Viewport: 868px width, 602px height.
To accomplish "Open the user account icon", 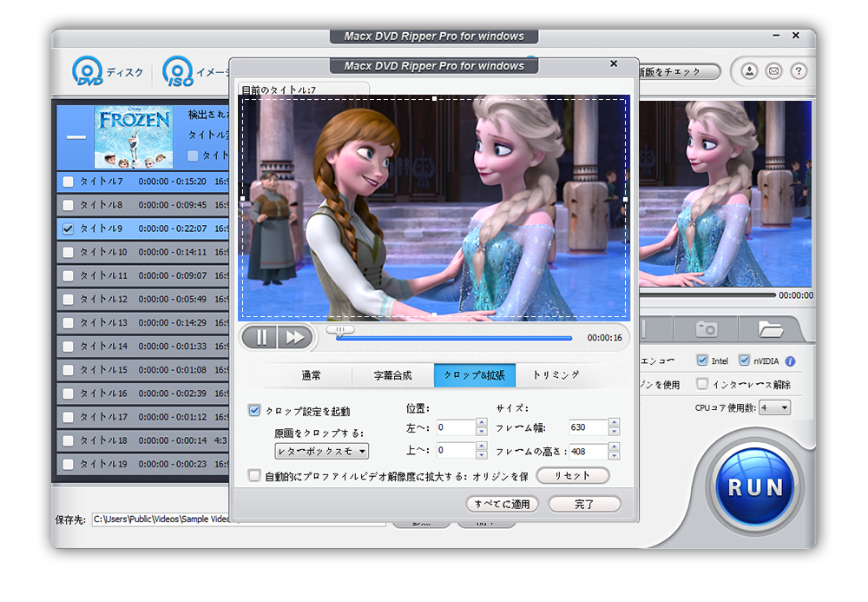I will (x=750, y=71).
